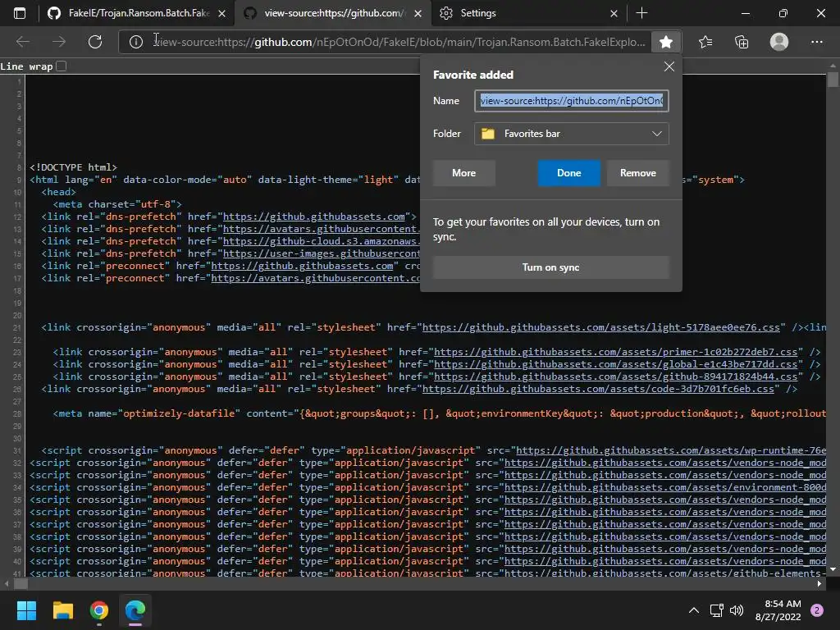Refresh the current page

(95, 42)
